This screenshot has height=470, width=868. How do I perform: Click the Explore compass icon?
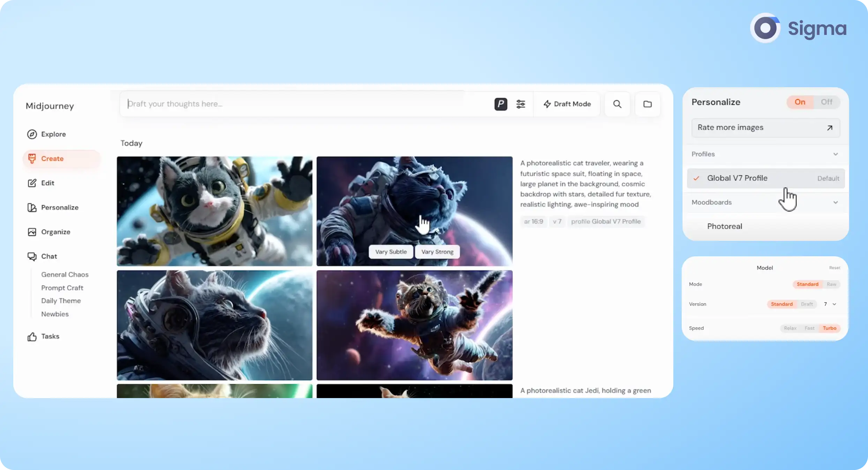[x=32, y=134]
